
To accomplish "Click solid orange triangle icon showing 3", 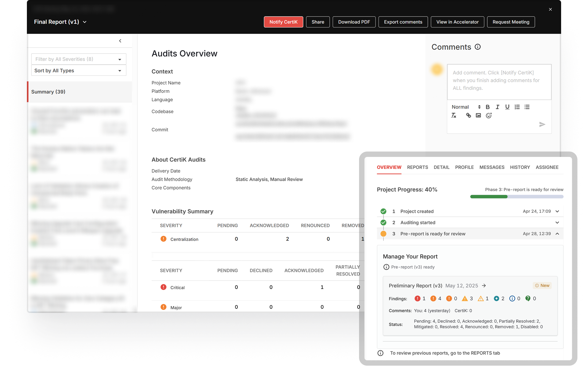I will 465,298.
